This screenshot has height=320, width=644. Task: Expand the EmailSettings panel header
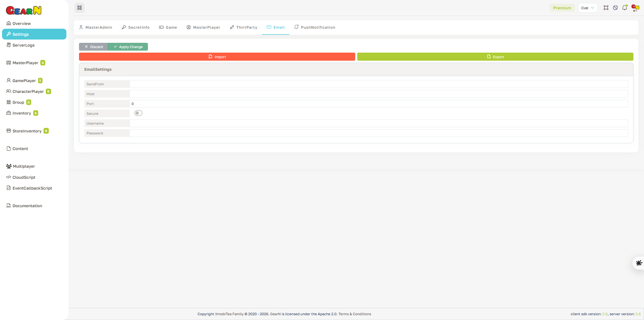pos(98,69)
